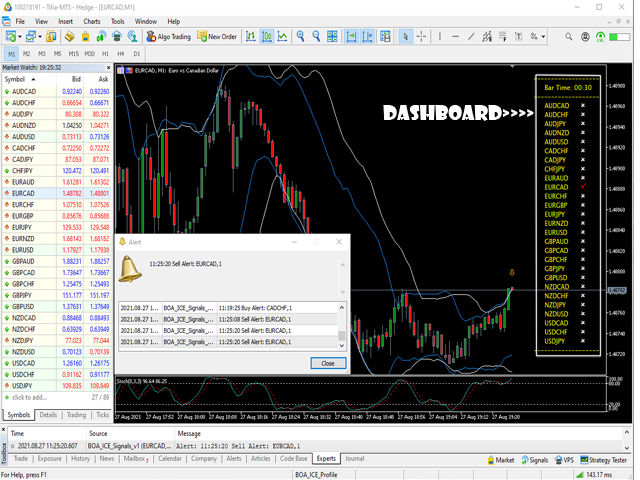
Task: Zoom out on the chart
Action: pyautogui.click(x=316, y=37)
